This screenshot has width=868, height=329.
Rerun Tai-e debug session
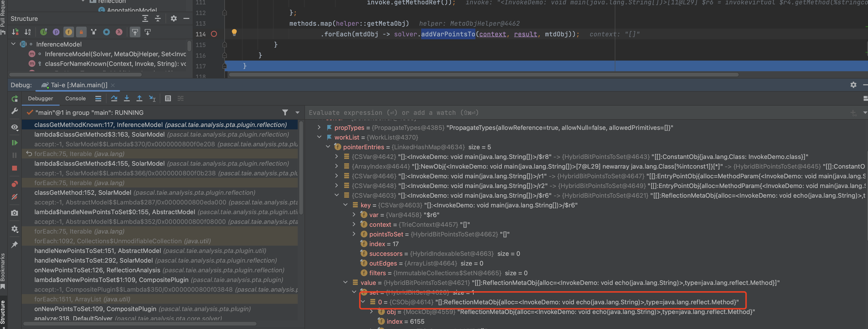tap(15, 98)
